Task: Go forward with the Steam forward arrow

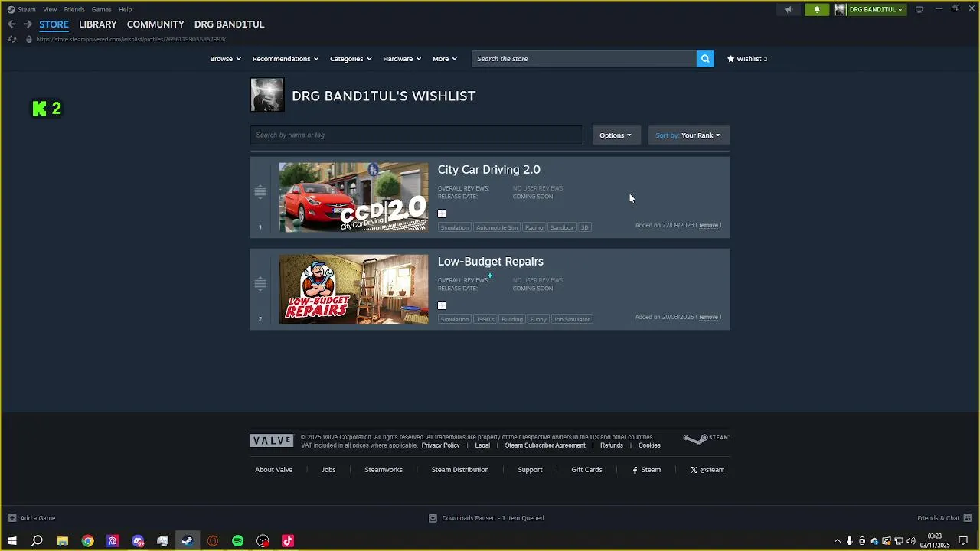Action: (x=28, y=24)
